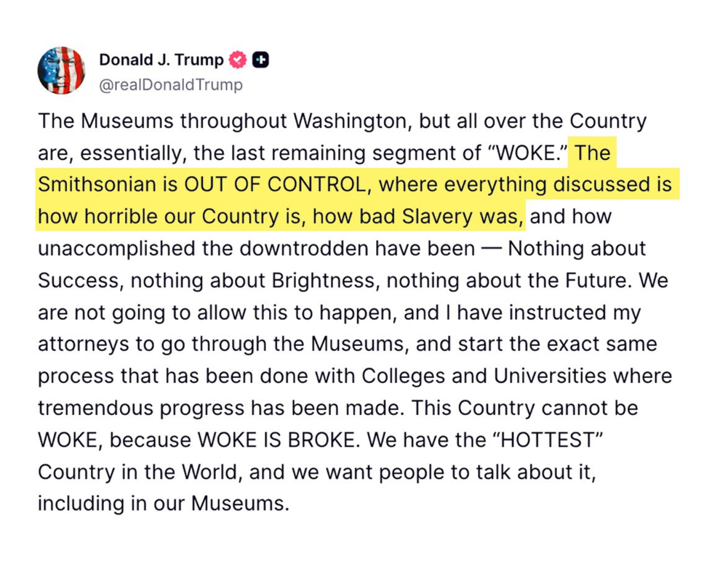Click the flag-themed profile avatar

[x=61, y=71]
